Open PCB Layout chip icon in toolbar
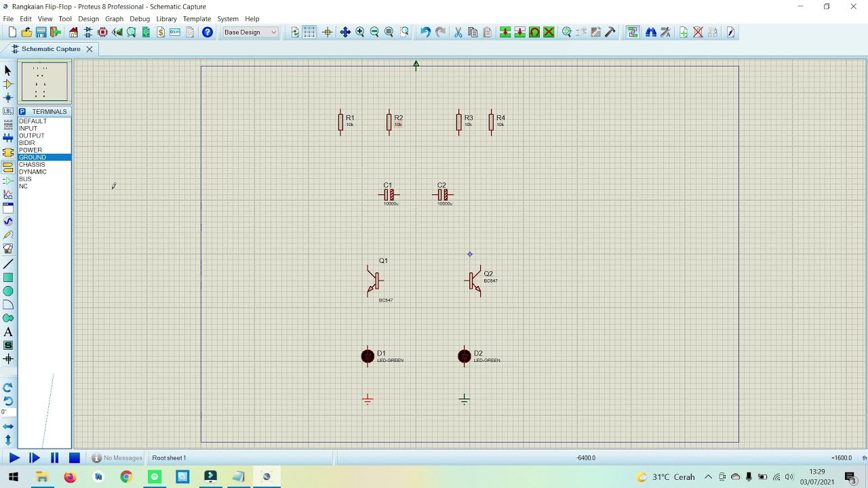 (x=102, y=33)
